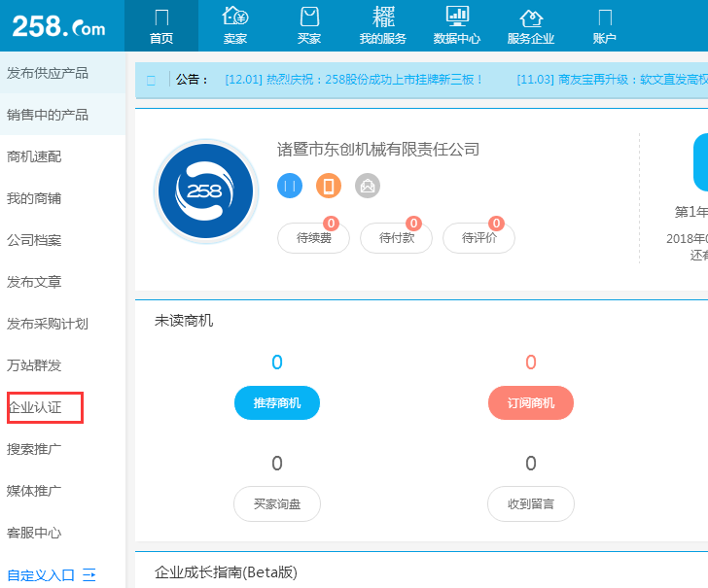Click the 买家询盘 button
708x588 pixels.
coord(277,503)
